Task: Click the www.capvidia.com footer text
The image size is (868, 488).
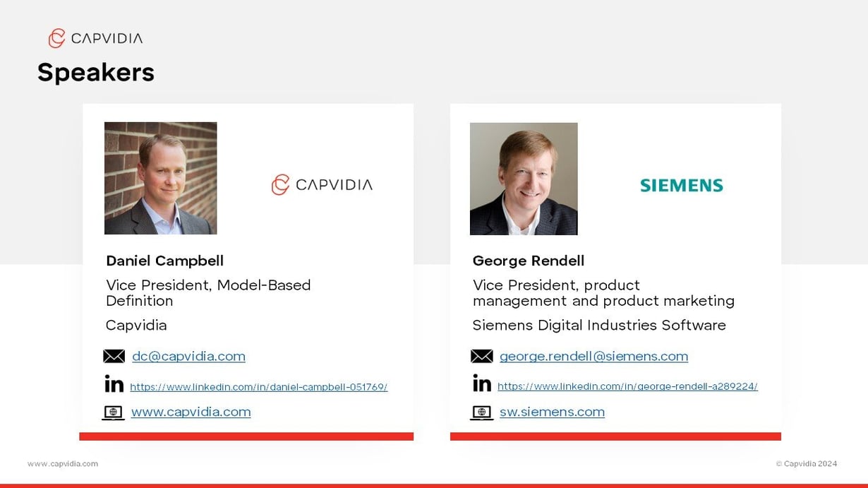Action: point(63,464)
